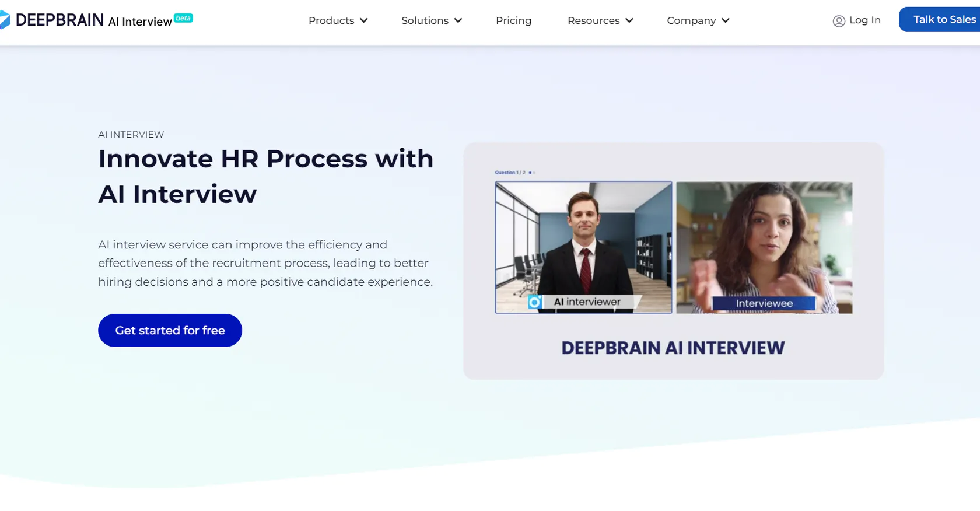This screenshot has width=980, height=511.
Task: Click Get started for free button
Action: pos(170,330)
